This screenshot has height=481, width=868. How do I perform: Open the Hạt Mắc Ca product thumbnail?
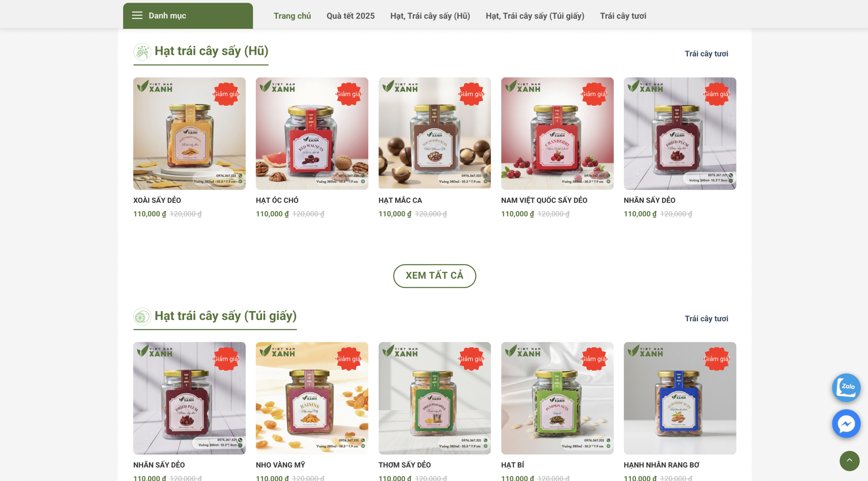(435, 133)
